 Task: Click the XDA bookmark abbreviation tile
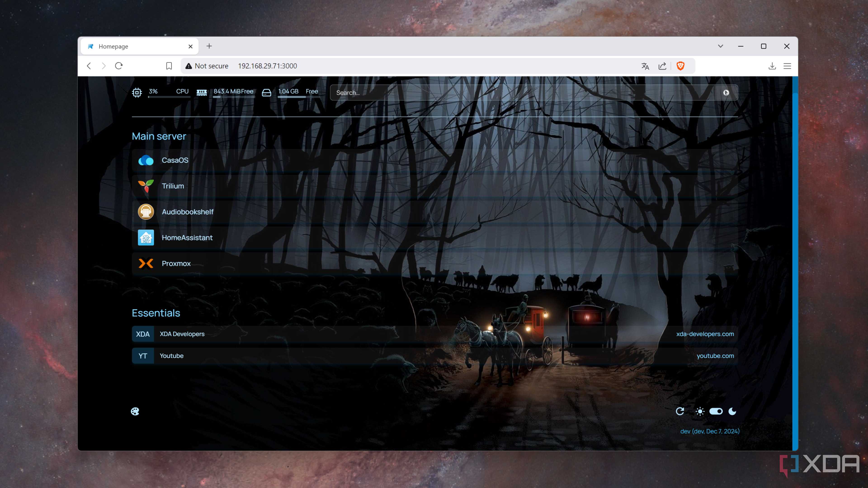(x=143, y=334)
